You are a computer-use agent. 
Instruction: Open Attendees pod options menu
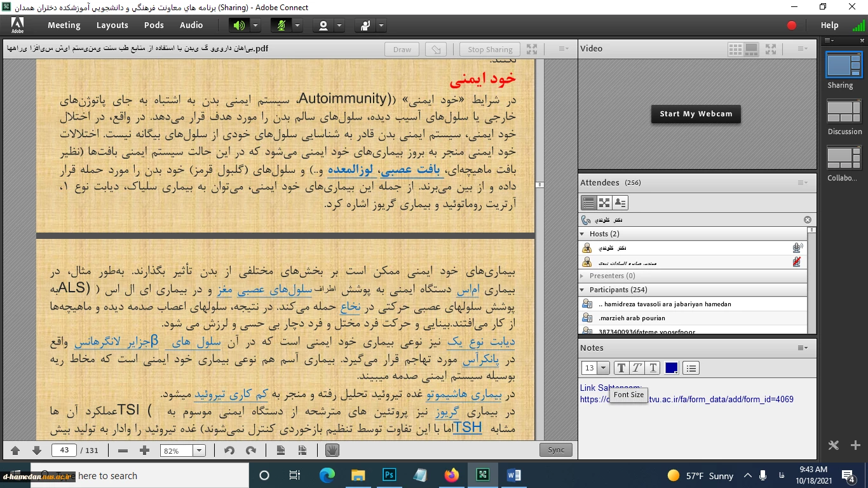tap(803, 183)
